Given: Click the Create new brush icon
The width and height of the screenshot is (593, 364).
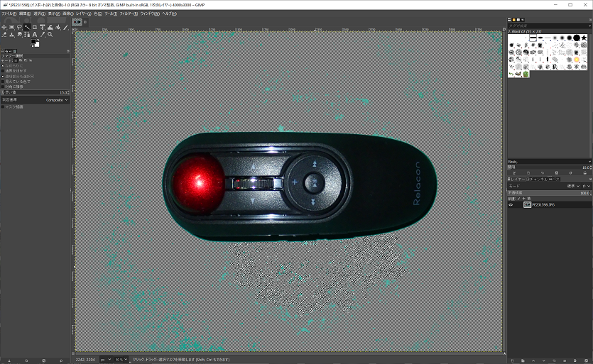Looking at the screenshot, I should pyautogui.click(x=528, y=172).
